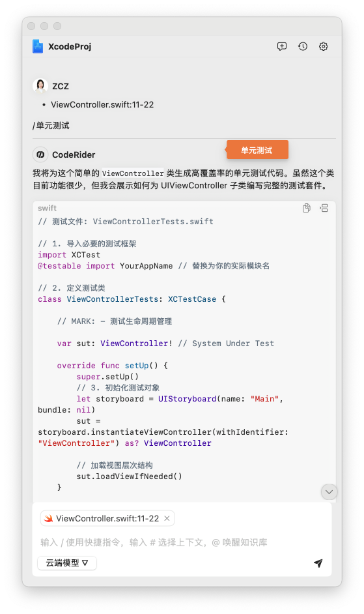Screen dimensions: 364x614
Task: Click the XcodeProj app icon
Action: point(38,46)
